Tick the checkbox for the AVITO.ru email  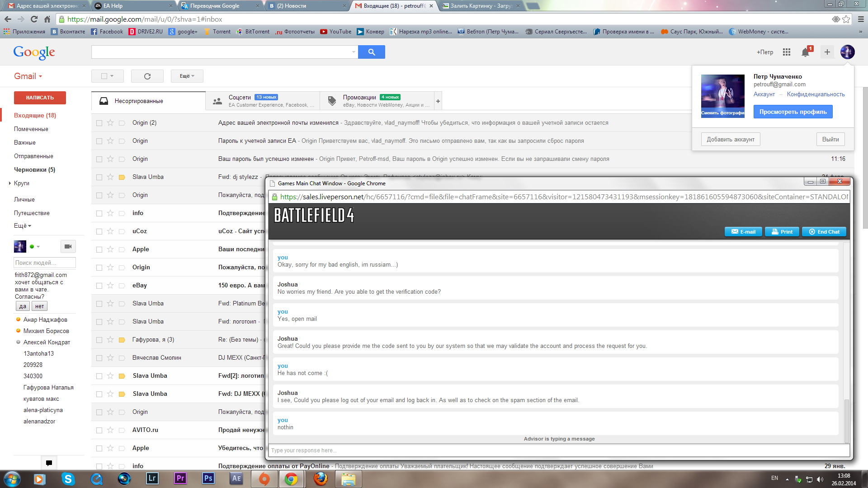(x=99, y=430)
